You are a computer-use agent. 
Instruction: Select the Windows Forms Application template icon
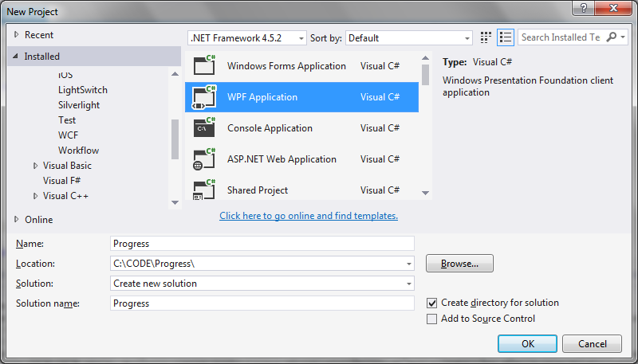click(204, 65)
